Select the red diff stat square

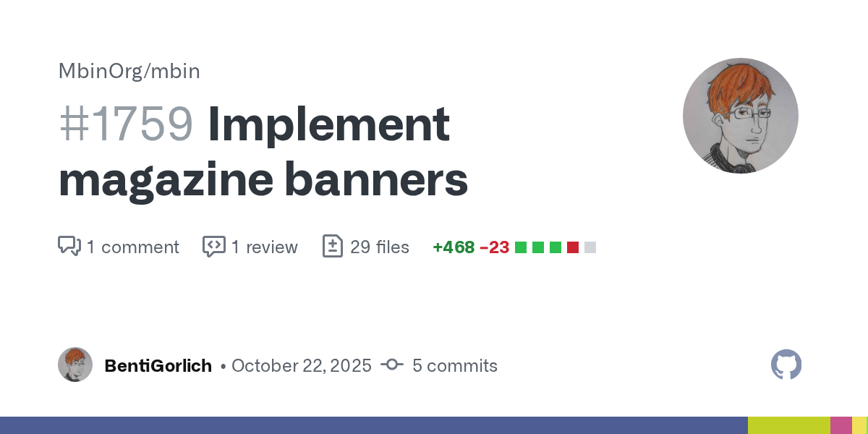coord(573,247)
